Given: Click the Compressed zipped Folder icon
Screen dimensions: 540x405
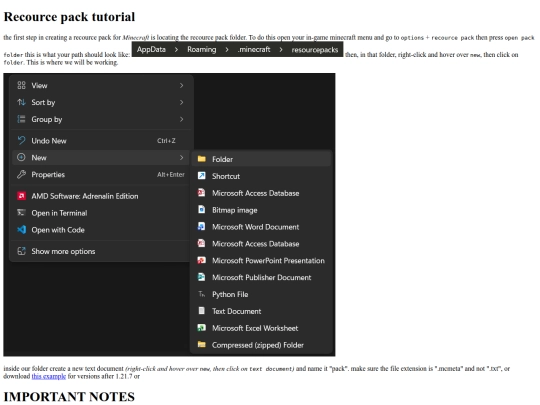Looking at the screenshot, I should click(202, 344).
